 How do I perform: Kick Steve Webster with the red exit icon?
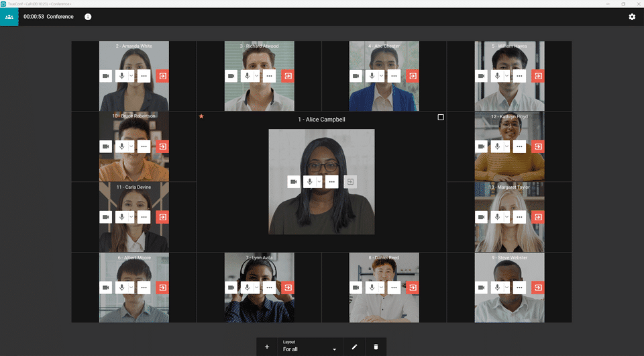pyautogui.click(x=538, y=287)
